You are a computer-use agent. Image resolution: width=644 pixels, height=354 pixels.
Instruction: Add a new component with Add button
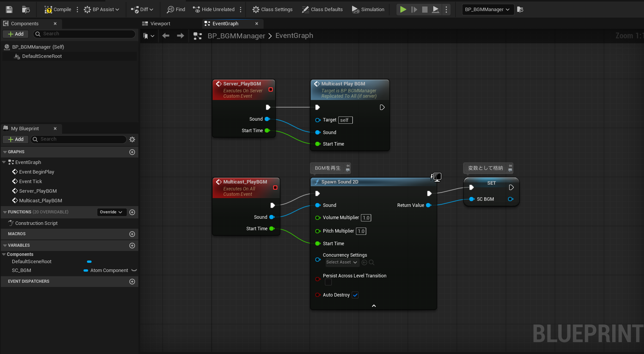pos(16,34)
